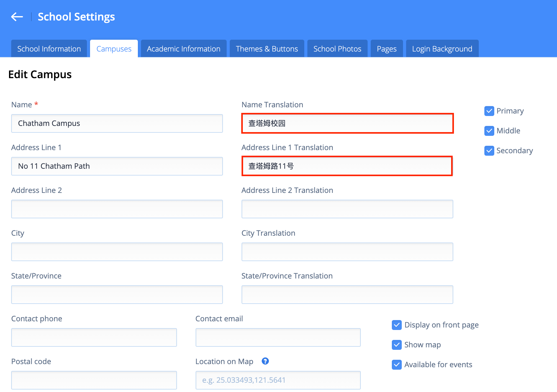Uncheck the Show map option
The image size is (557, 392).
(397, 345)
